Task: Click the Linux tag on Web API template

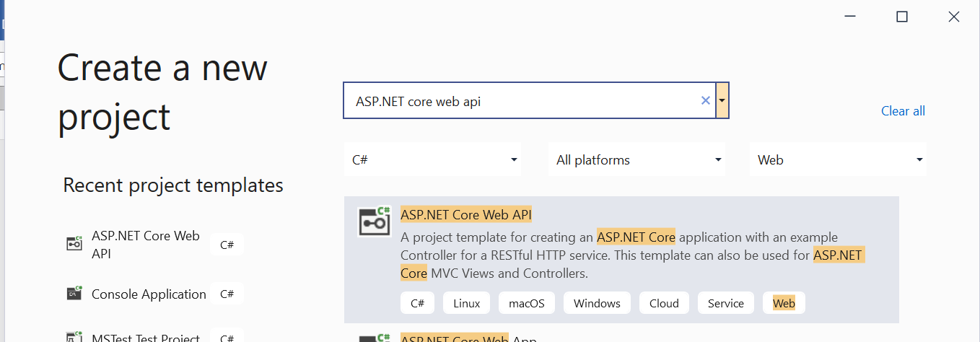Action: tap(466, 303)
